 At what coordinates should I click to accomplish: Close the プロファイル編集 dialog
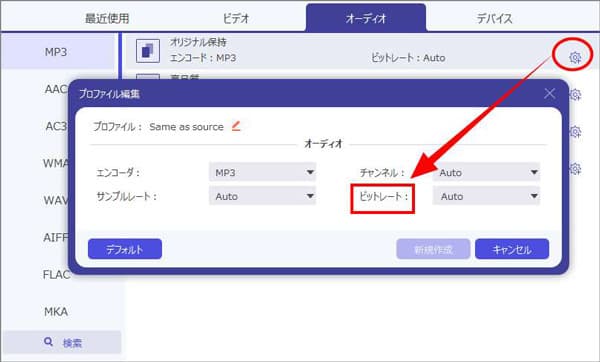tap(549, 93)
